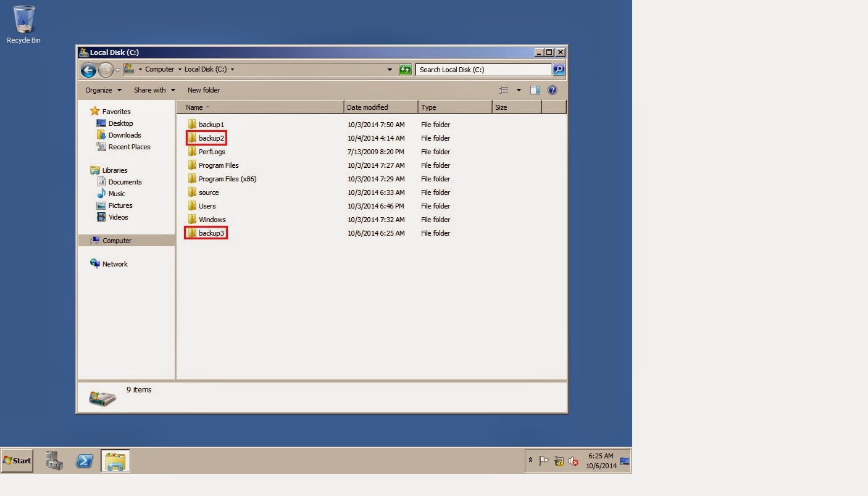868x496 pixels.
Task: Expand the address bar history arrow
Action: (x=389, y=70)
